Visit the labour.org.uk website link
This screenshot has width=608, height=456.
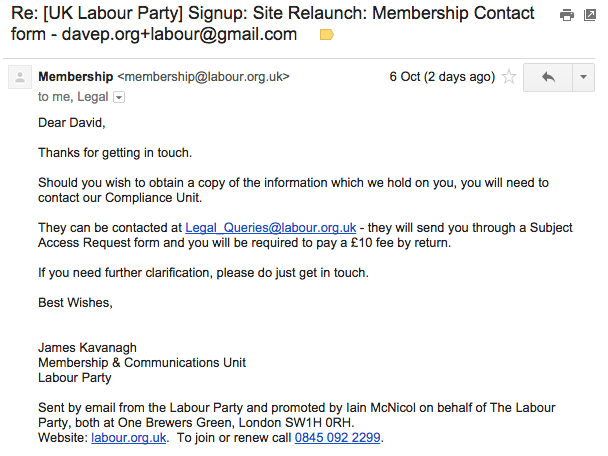tap(129, 438)
